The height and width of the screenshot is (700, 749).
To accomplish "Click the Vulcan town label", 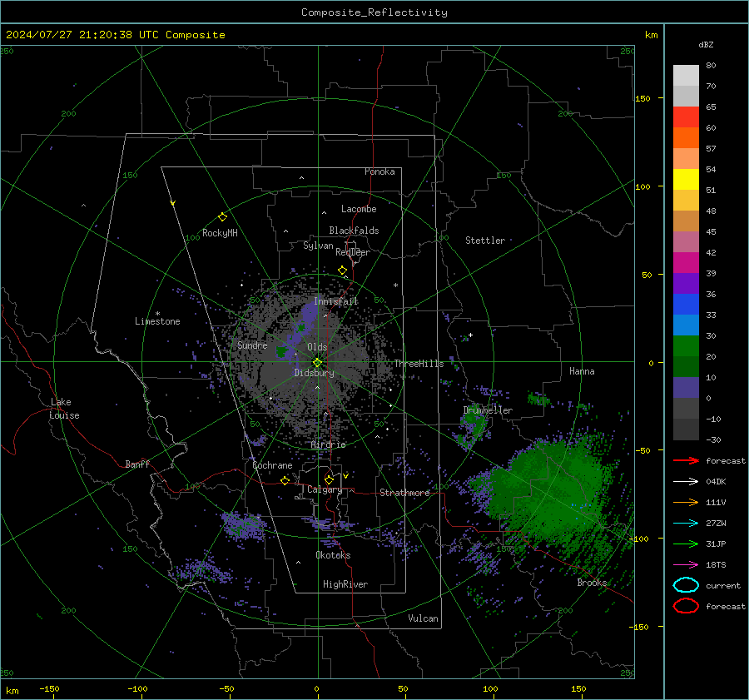I will point(423,618).
